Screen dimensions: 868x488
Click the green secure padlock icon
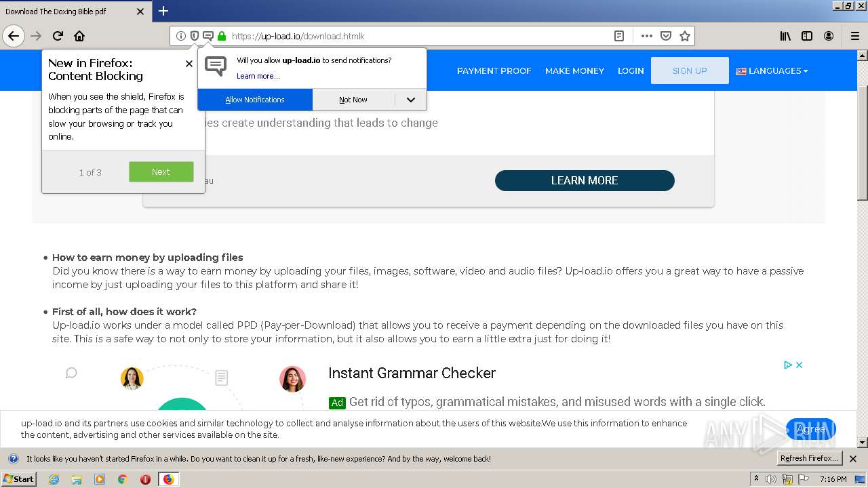(x=222, y=36)
